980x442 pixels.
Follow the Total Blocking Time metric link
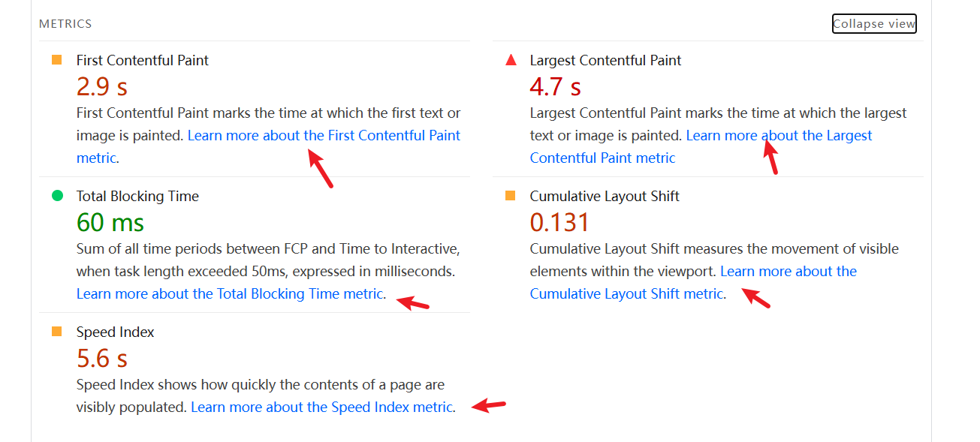pyautogui.click(x=230, y=294)
